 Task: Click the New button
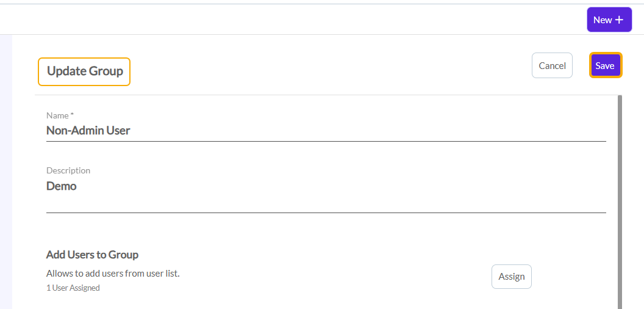[x=609, y=20]
